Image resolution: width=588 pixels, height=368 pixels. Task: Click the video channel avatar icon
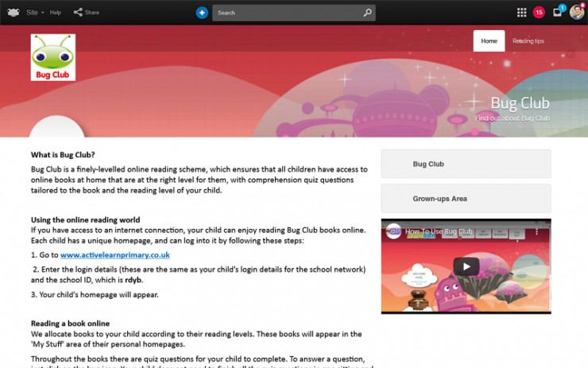[x=394, y=231]
